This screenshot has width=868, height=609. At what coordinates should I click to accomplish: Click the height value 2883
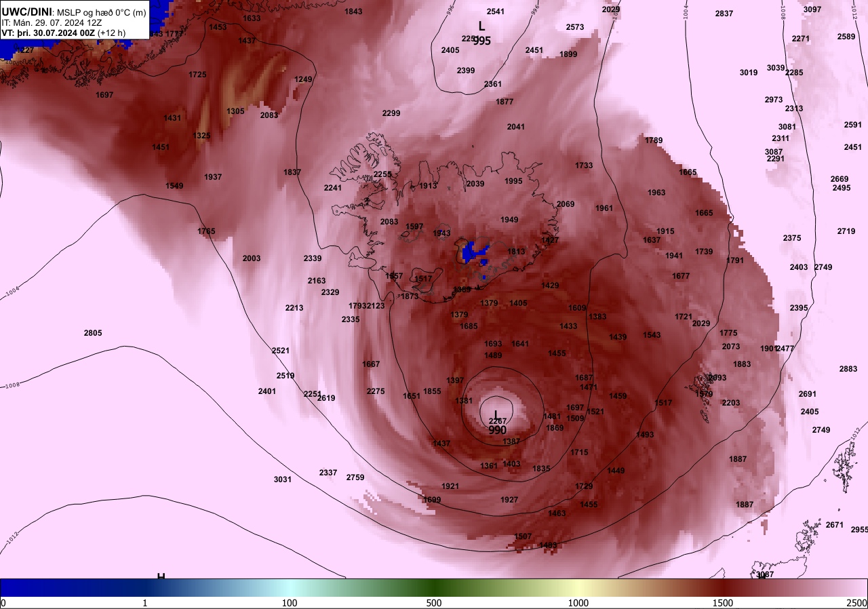tap(848, 369)
